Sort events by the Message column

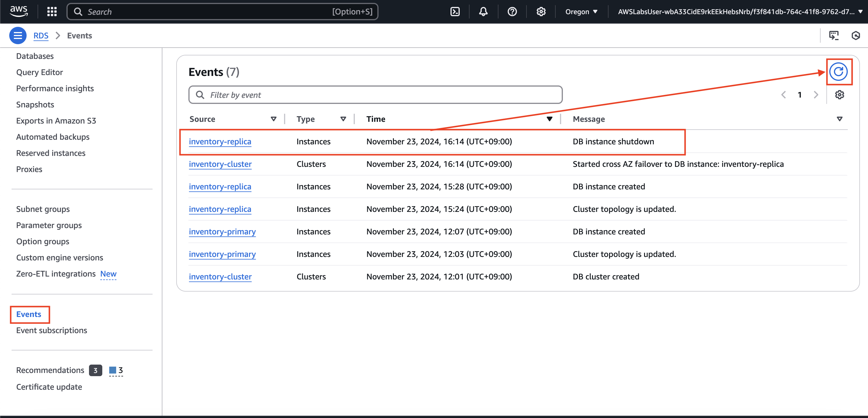(x=839, y=119)
